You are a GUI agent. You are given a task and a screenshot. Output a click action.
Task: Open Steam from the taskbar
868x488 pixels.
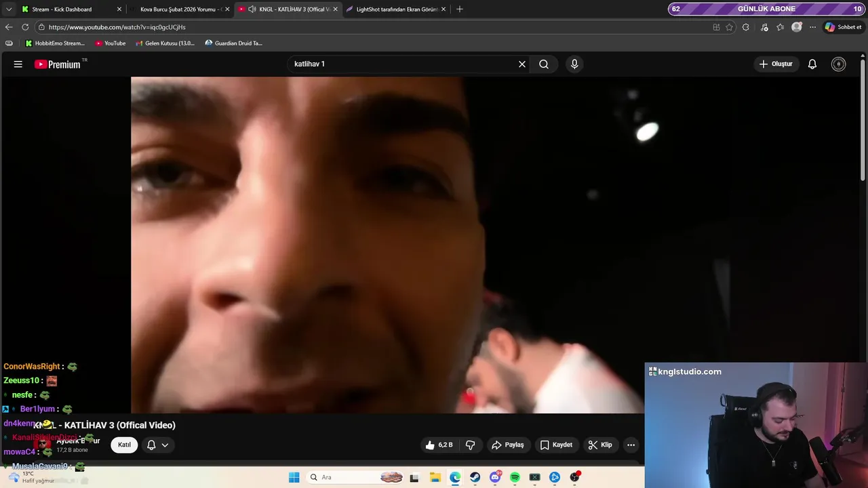pyautogui.click(x=475, y=477)
